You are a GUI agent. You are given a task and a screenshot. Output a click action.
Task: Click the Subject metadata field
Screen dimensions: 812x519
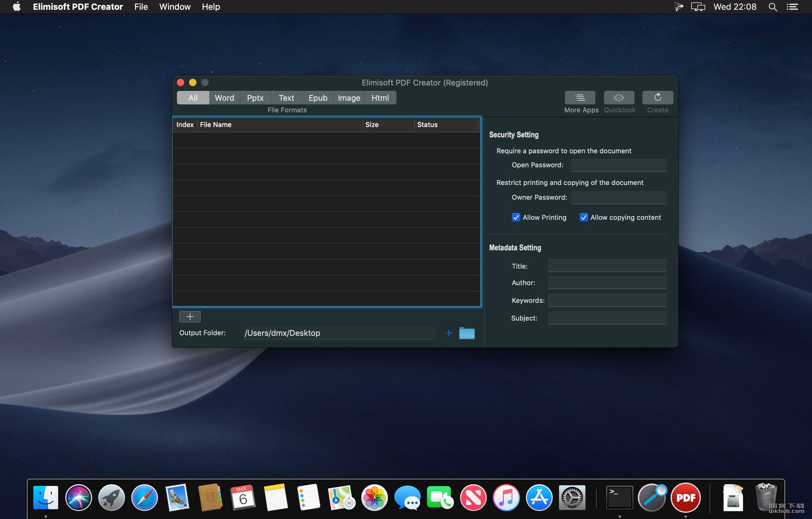607,318
